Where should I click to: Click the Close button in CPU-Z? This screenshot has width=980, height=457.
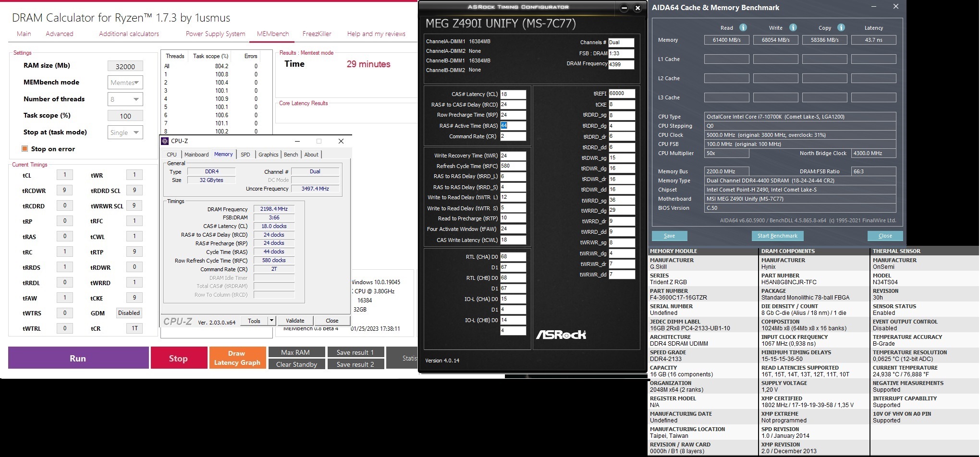[x=332, y=321]
